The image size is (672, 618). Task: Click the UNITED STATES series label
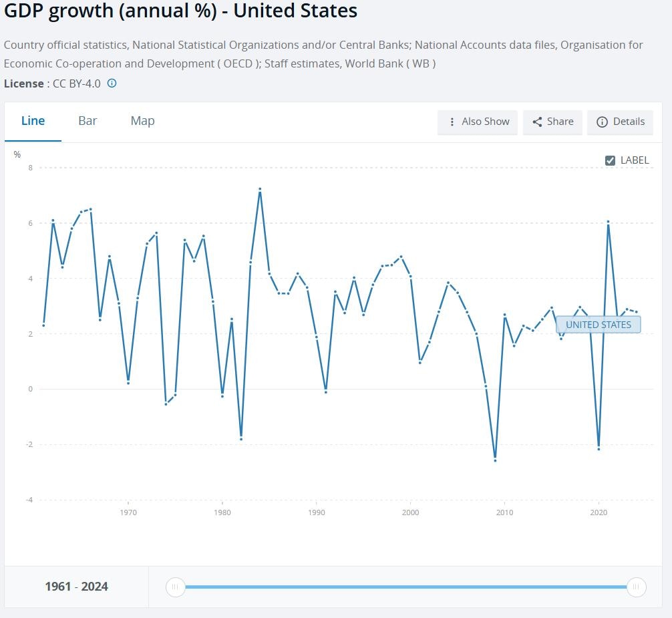(x=598, y=325)
